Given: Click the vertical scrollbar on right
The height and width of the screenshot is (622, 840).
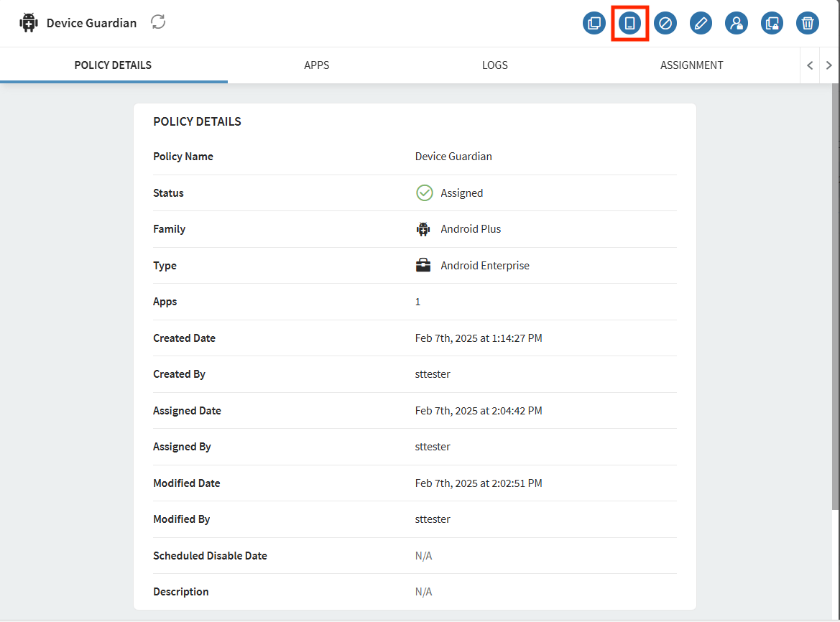Looking at the screenshot, I should [x=835, y=287].
